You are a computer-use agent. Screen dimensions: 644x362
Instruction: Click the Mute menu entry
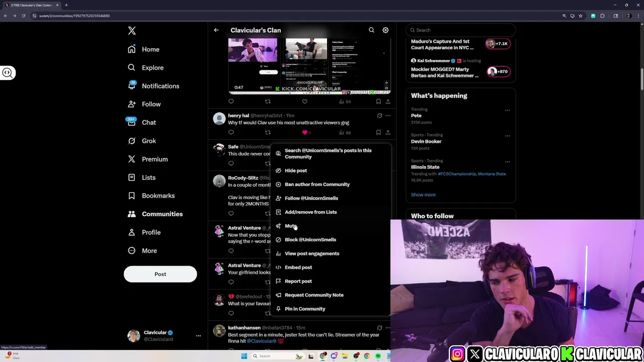[331, 226]
